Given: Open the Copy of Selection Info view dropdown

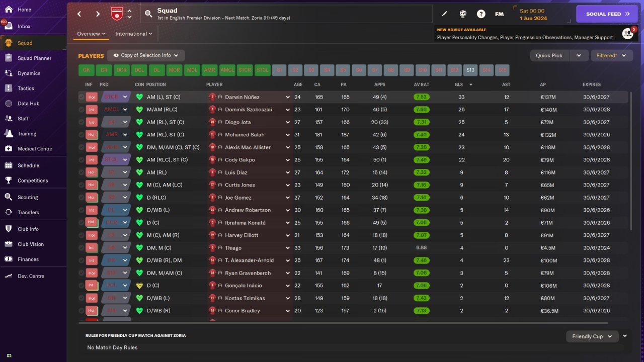Looking at the screenshot, I should 146,55.
